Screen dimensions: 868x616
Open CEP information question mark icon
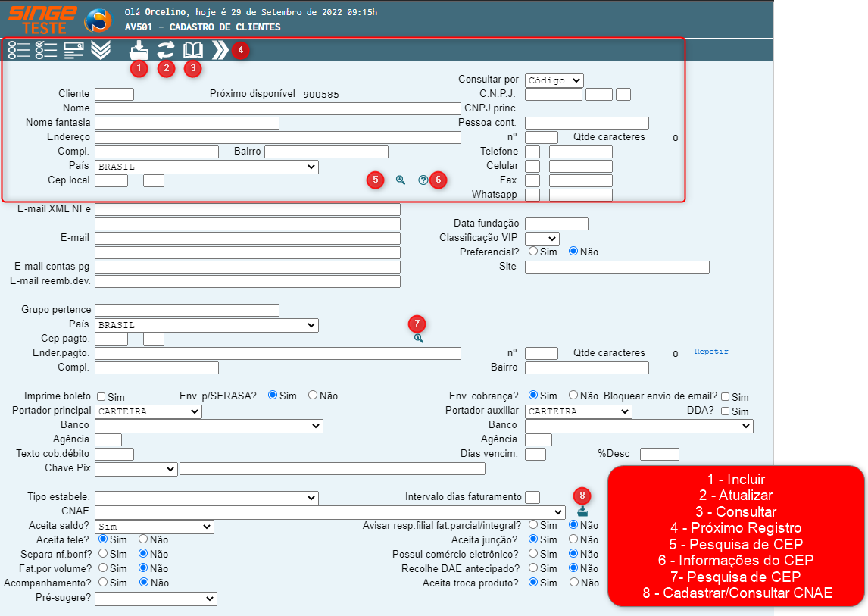tap(423, 180)
